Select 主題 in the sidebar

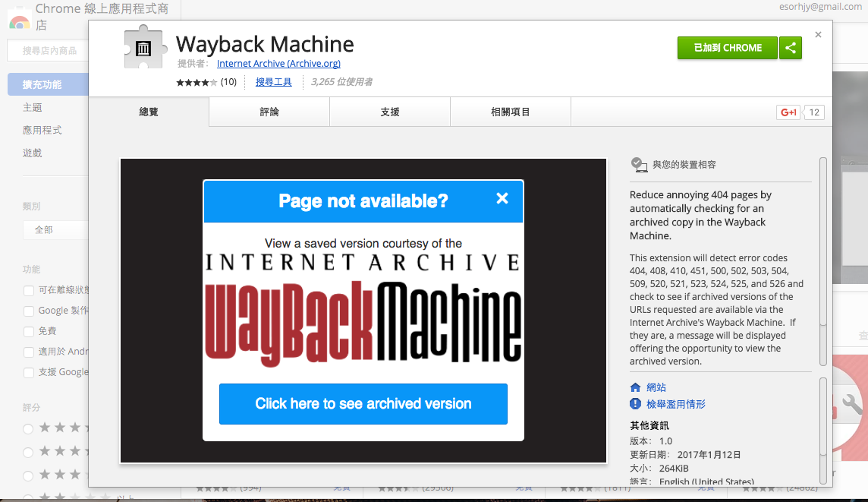(32, 108)
